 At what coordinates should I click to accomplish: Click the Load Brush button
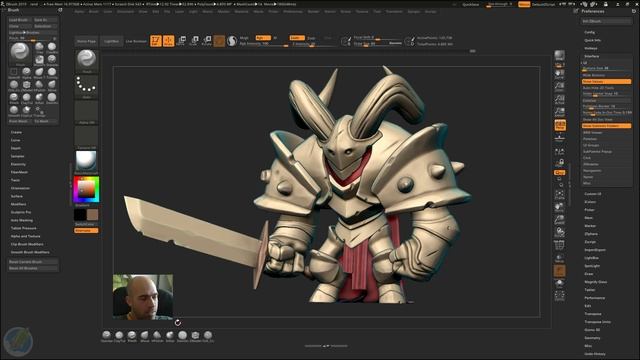pyautogui.click(x=19, y=20)
